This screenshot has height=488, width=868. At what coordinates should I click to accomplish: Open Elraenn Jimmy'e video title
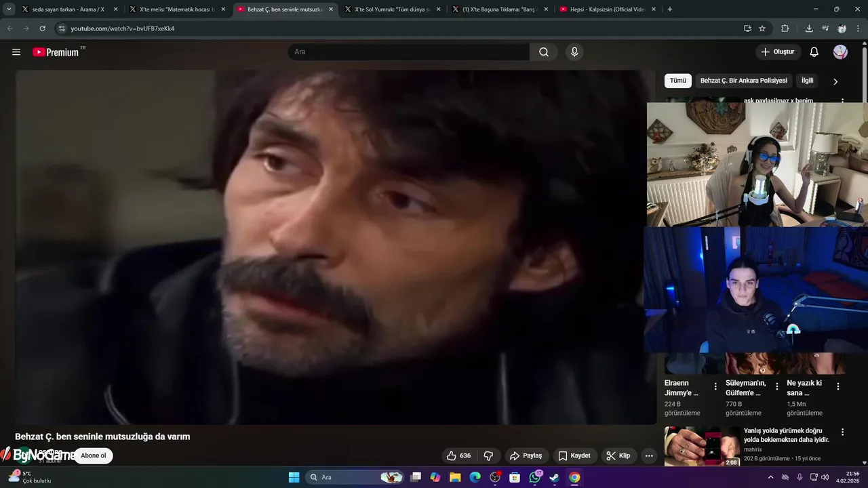point(682,388)
